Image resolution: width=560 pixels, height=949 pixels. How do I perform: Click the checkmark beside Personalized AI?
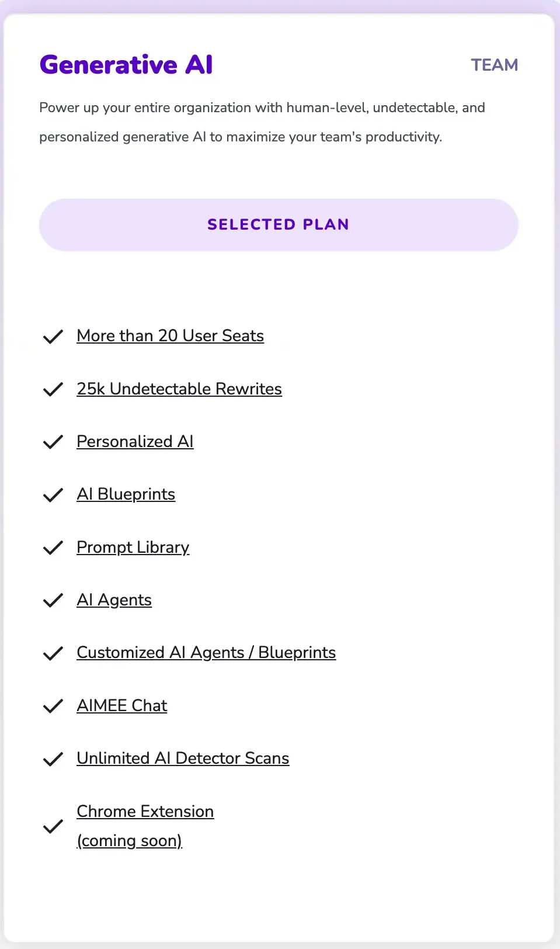pyautogui.click(x=53, y=442)
